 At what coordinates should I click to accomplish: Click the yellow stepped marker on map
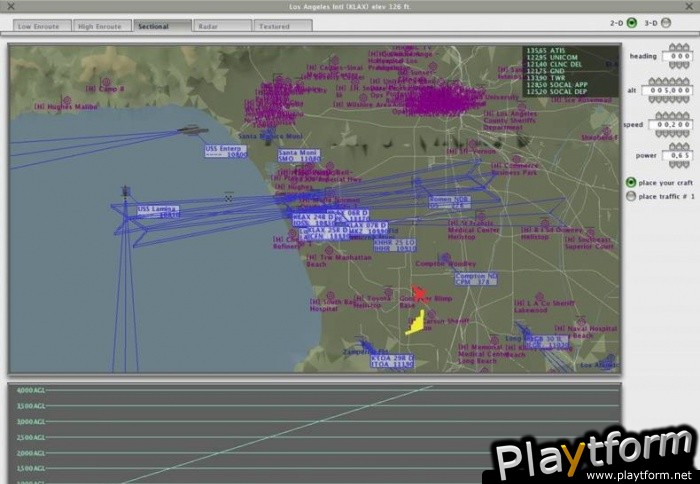(x=416, y=323)
